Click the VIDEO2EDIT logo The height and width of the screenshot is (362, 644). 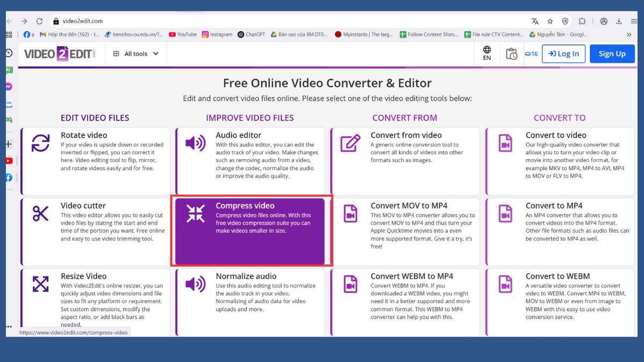pyautogui.click(x=59, y=53)
